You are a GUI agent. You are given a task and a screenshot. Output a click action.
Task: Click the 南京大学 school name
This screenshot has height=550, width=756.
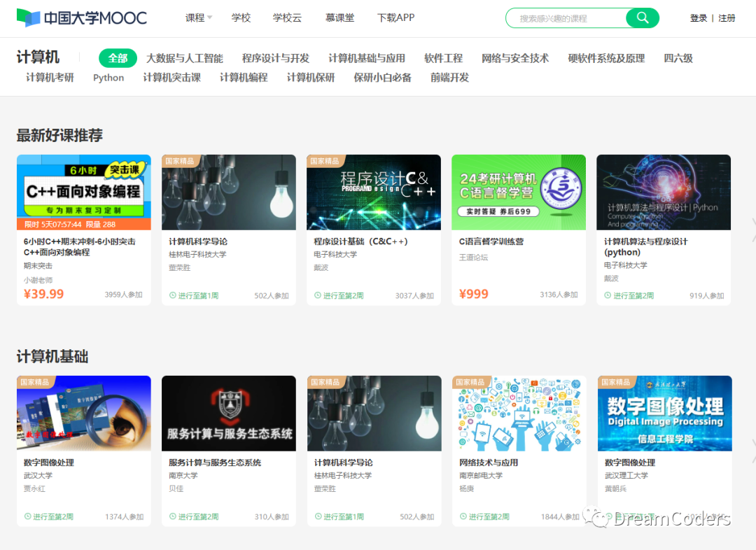point(183,476)
